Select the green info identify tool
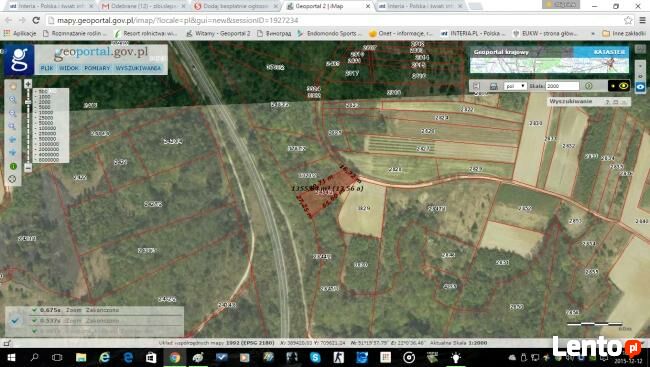 click(13, 166)
